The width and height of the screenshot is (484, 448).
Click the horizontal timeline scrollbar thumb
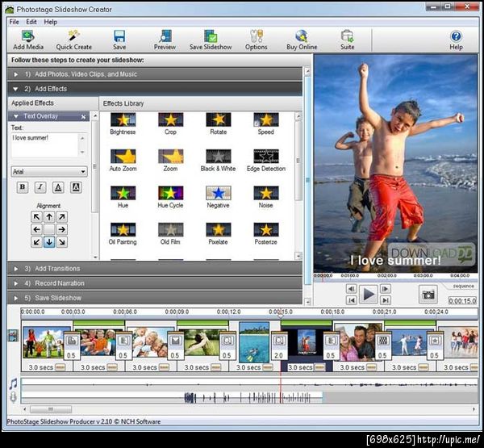click(x=51, y=409)
